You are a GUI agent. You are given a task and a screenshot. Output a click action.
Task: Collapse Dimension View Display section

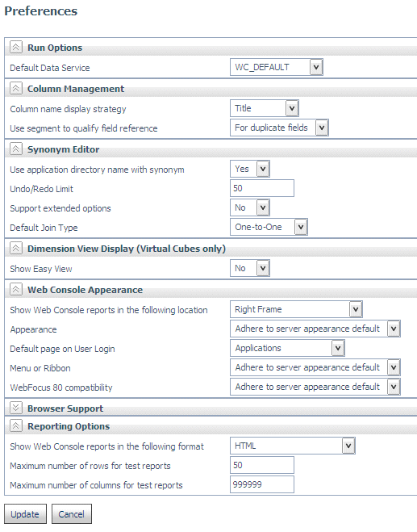click(x=16, y=248)
